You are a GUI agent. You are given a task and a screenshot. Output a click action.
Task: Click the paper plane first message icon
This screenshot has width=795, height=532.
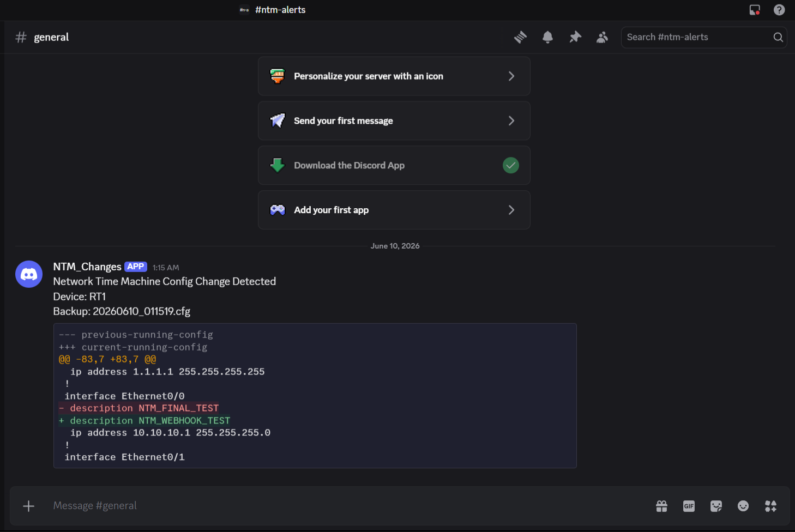278,120
